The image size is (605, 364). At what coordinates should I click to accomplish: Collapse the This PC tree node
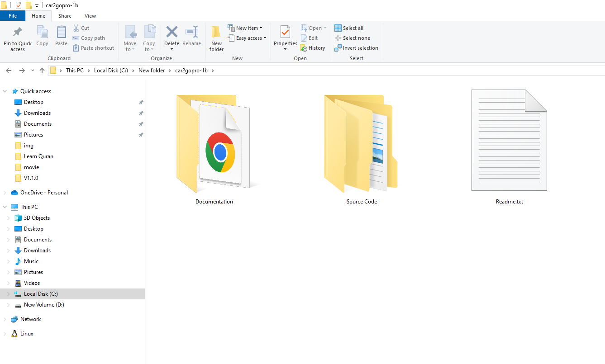click(x=5, y=207)
